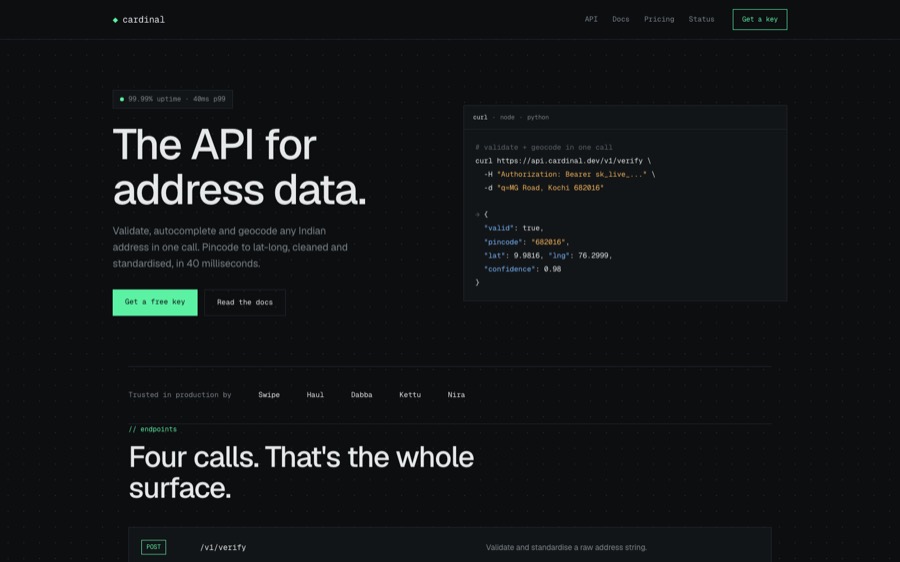Click the Nira customer name

456,395
